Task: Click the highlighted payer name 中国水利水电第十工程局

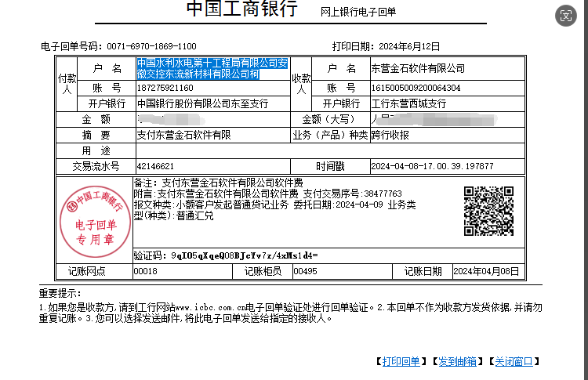Action: coord(212,69)
